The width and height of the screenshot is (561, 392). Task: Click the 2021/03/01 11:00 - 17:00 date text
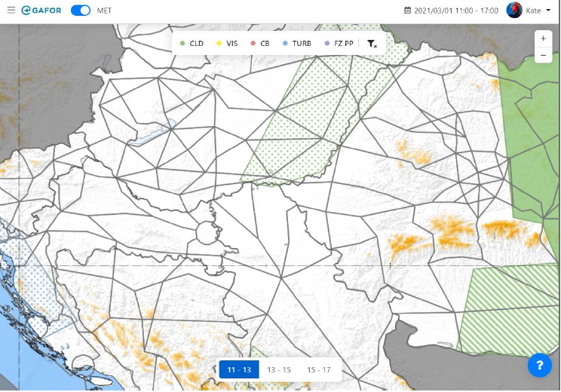pos(455,11)
